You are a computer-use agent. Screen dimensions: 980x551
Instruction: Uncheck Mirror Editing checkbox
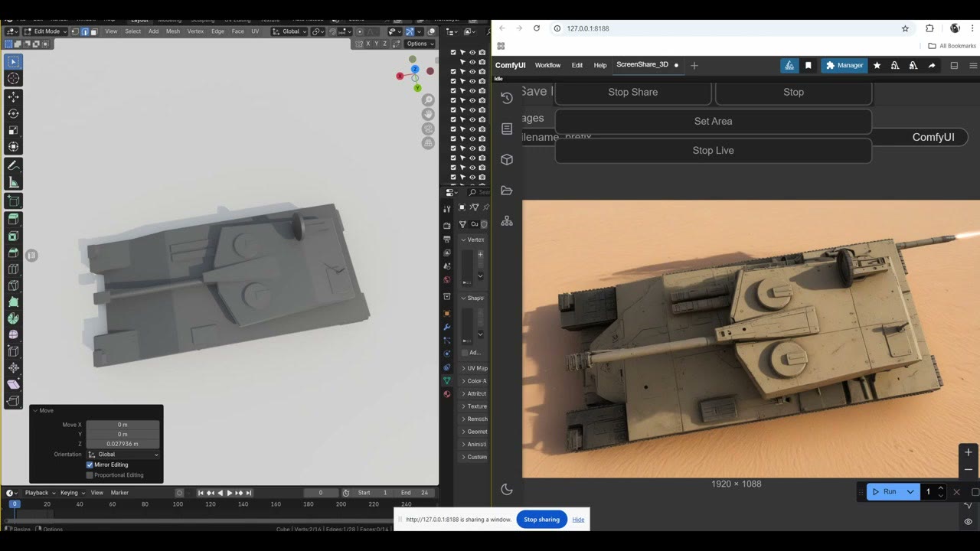pos(90,465)
